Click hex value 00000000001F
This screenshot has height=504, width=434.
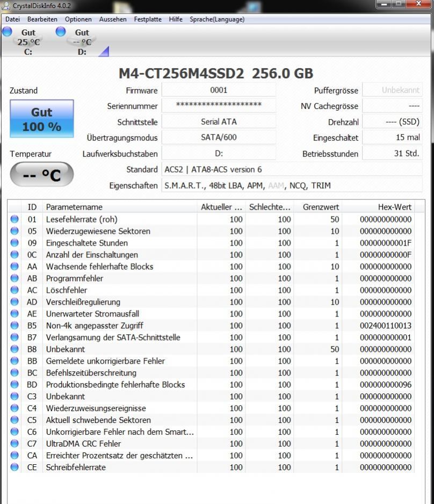click(386, 243)
